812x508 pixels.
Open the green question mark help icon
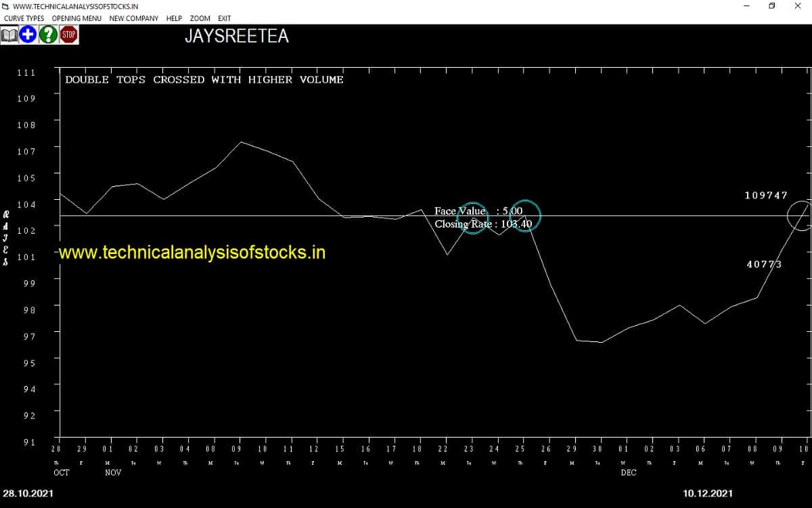(x=47, y=35)
